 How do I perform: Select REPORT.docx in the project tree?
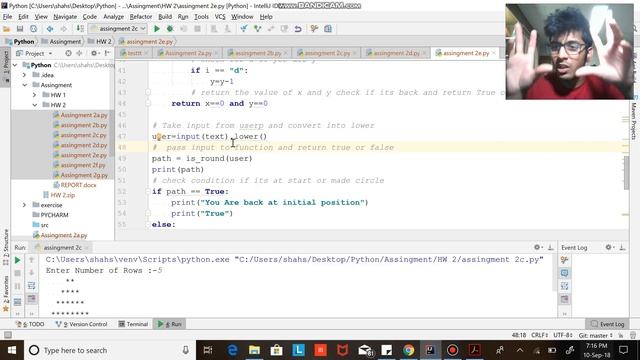pyautogui.click(x=75, y=185)
